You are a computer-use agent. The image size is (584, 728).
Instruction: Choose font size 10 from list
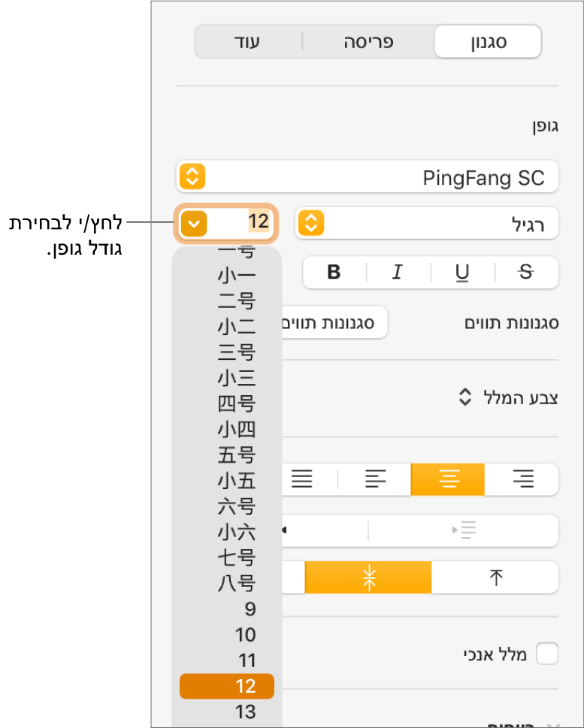click(x=245, y=635)
